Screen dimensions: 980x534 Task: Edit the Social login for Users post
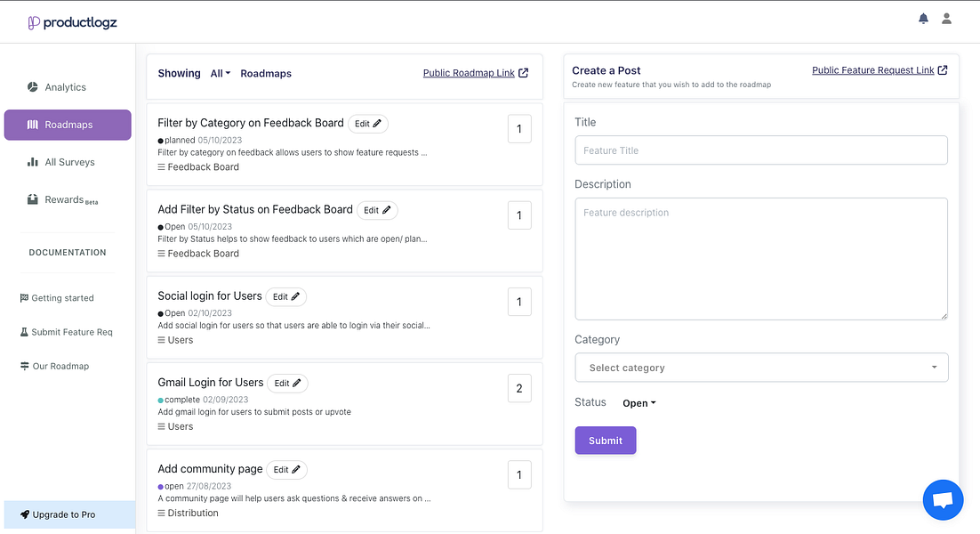click(x=285, y=296)
